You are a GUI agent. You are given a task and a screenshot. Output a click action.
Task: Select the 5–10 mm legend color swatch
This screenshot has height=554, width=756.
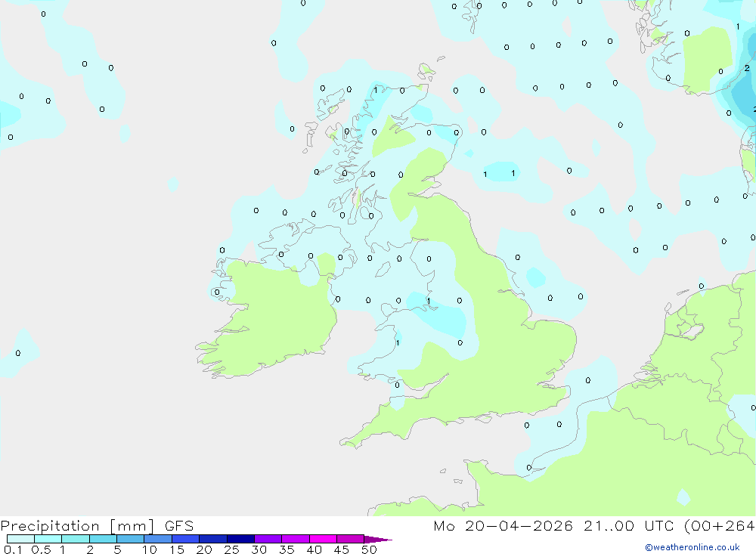[x=131, y=539]
